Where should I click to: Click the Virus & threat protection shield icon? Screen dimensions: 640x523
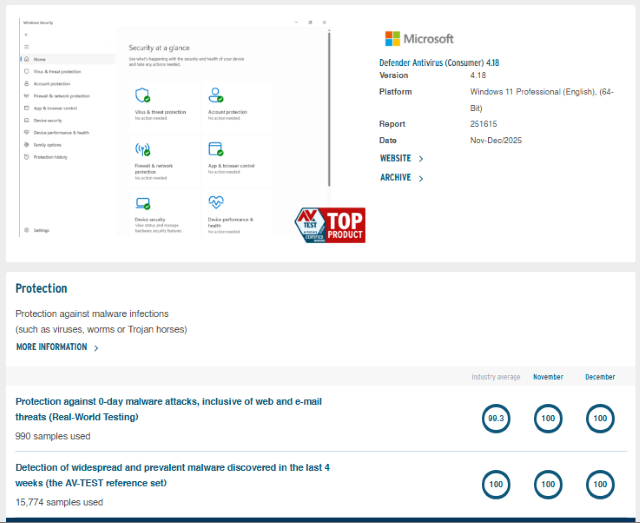pos(142,95)
